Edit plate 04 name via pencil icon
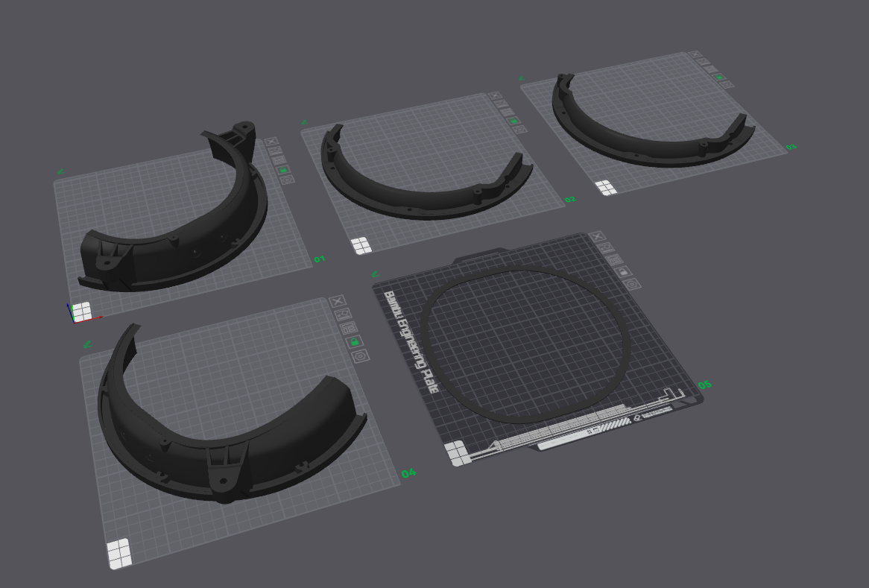This screenshot has width=869, height=588. (x=87, y=344)
